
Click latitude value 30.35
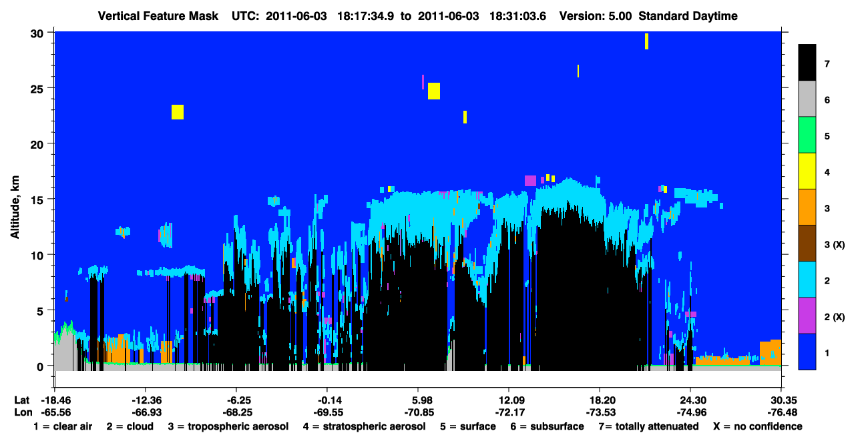click(x=781, y=400)
